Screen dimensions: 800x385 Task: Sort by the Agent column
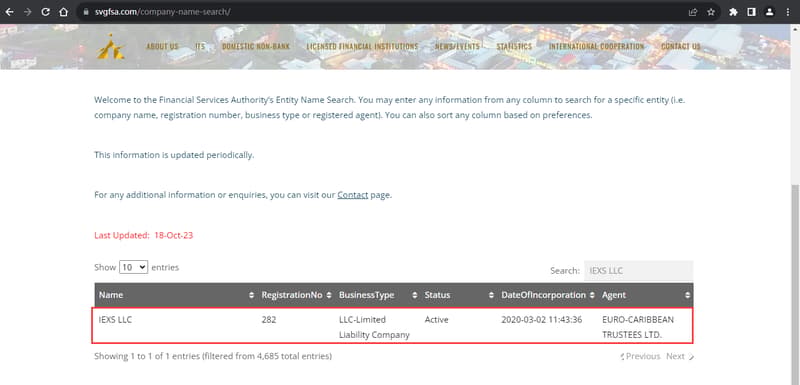click(645, 295)
